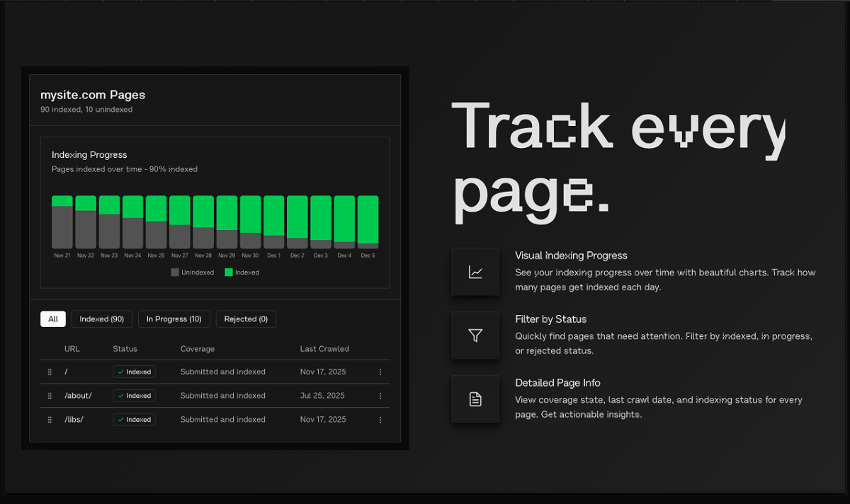Sort by the Last Crawled column header
The height and width of the screenshot is (504, 850).
pos(324,349)
